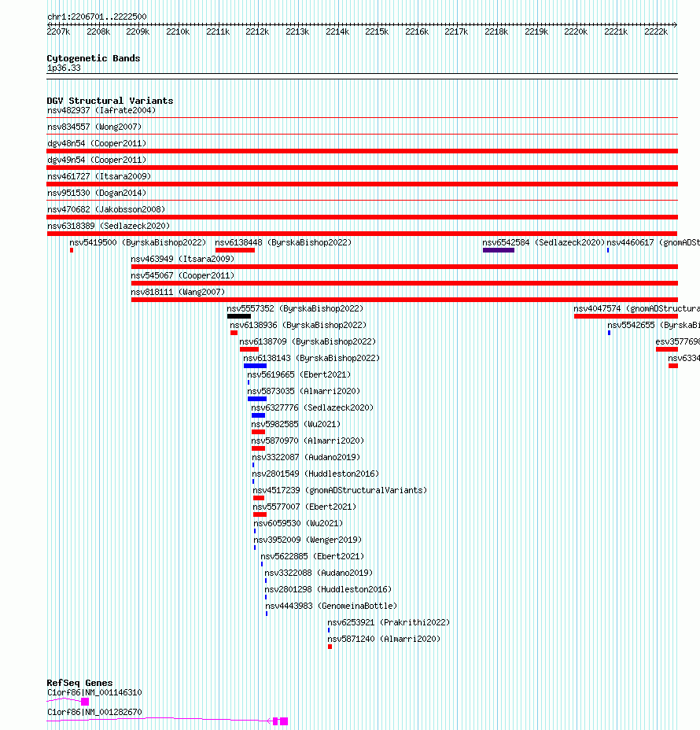Click the small red nsv5419500 feature bar

[x=72, y=250]
